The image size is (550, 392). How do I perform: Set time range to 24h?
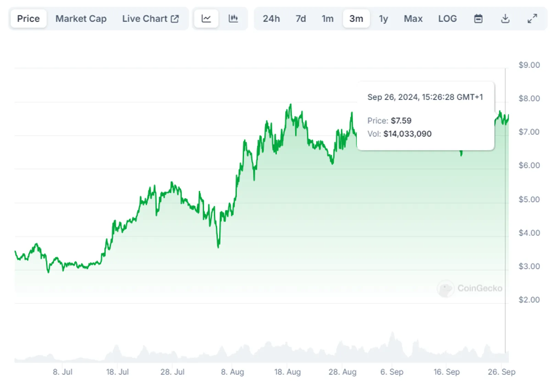point(271,19)
